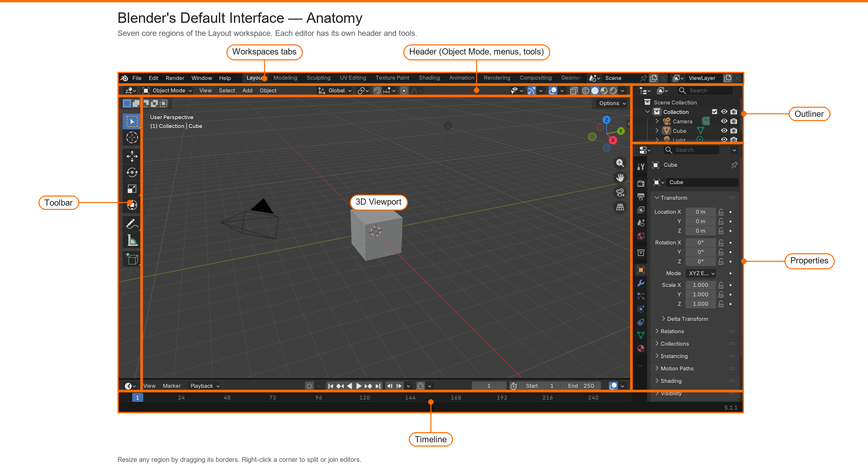
Task: Hide the Collection in viewport
Action: click(724, 112)
